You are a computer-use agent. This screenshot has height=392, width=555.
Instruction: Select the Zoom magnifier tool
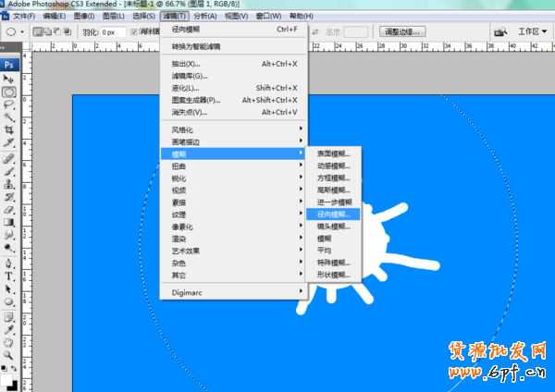pyautogui.click(x=8, y=354)
